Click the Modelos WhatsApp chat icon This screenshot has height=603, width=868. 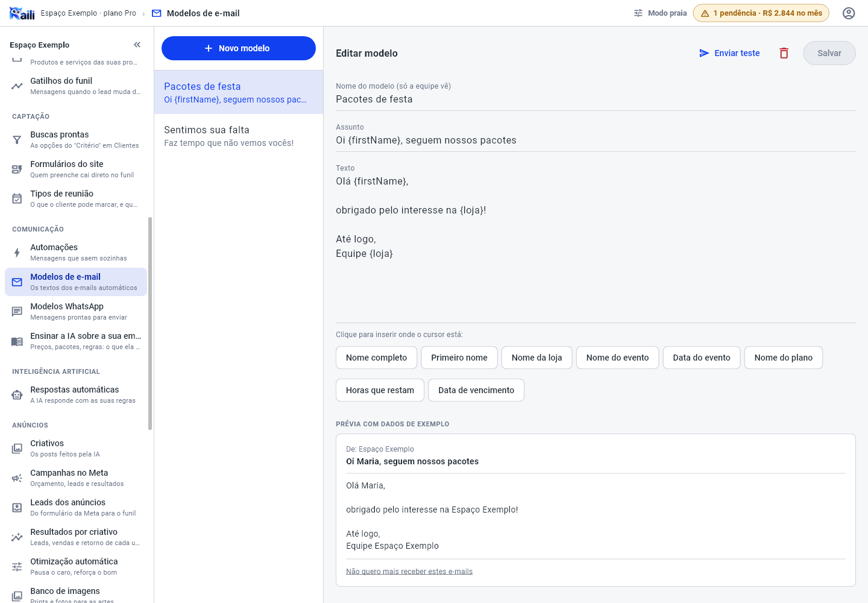coord(17,312)
